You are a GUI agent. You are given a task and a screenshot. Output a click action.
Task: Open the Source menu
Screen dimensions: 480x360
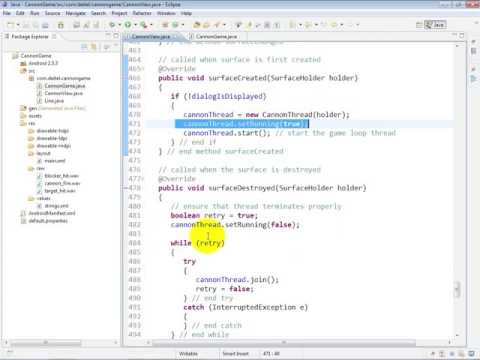tap(52, 13)
